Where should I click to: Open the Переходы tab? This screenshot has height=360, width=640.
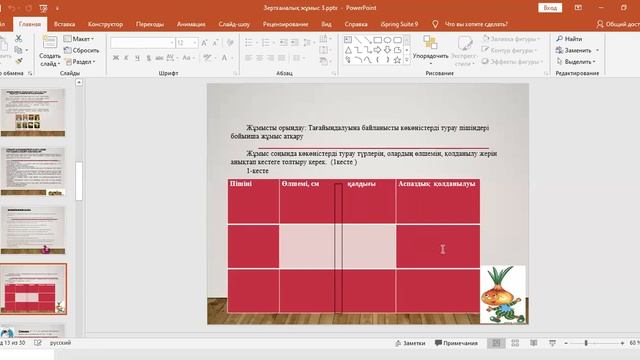[150, 24]
